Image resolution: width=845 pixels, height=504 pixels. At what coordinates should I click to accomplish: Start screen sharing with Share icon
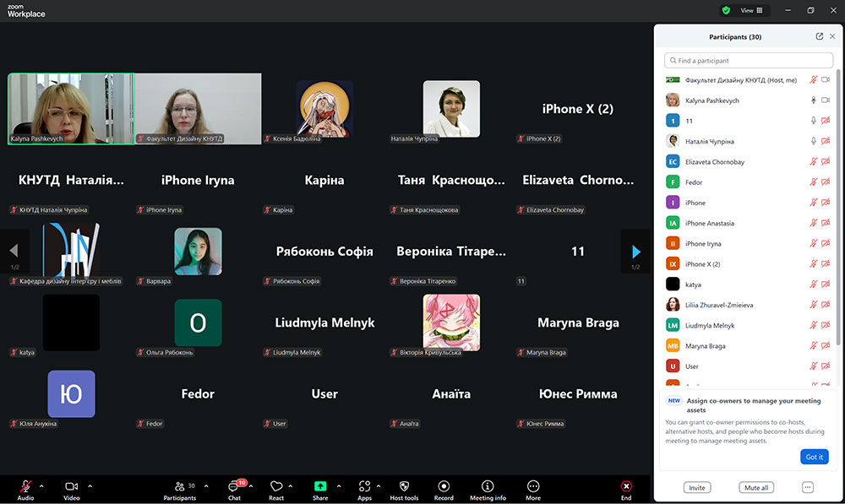(x=320, y=487)
